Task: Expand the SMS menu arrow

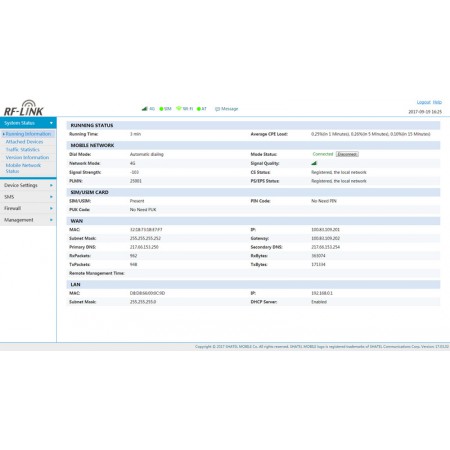Action: [51, 197]
